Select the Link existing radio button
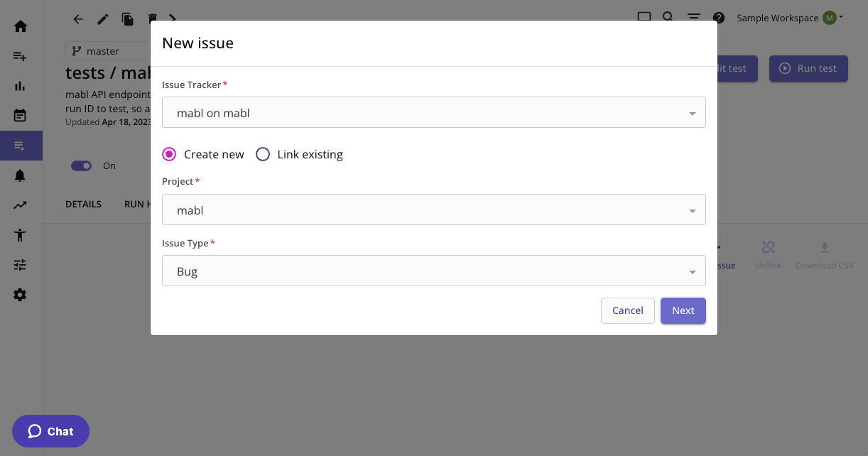868x456 pixels. click(263, 154)
